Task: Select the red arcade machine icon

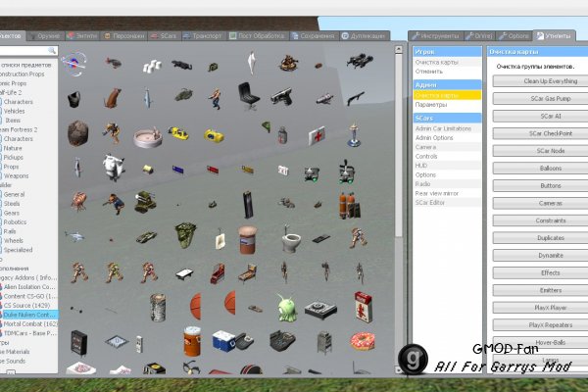Action: [218, 273]
